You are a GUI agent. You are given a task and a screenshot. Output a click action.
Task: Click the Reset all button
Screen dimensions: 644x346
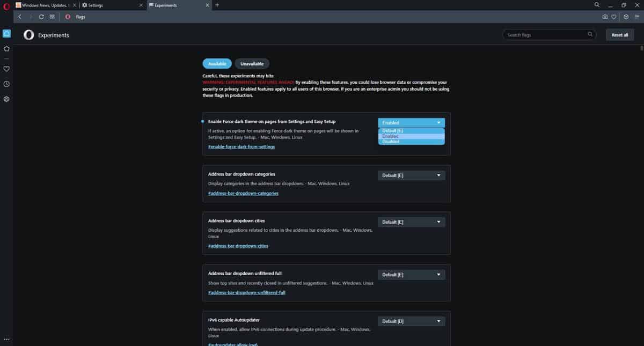619,34
